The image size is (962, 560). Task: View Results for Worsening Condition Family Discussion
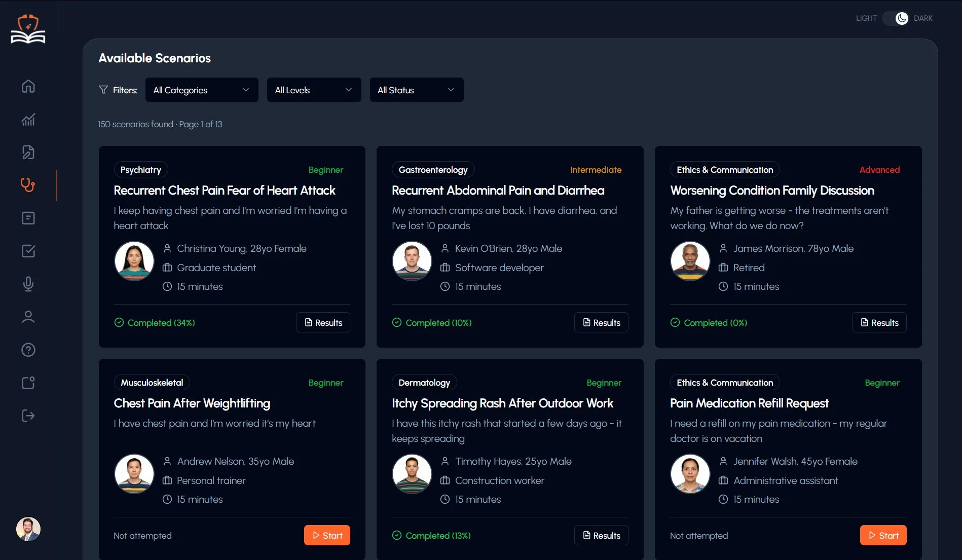(879, 322)
